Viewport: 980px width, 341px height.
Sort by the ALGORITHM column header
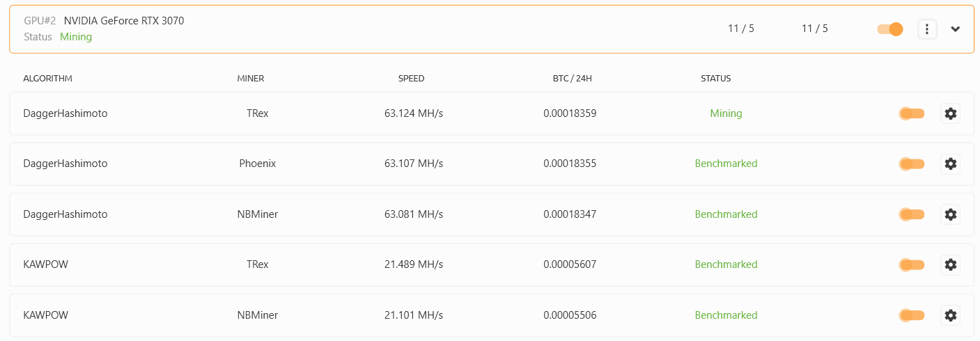click(48, 79)
